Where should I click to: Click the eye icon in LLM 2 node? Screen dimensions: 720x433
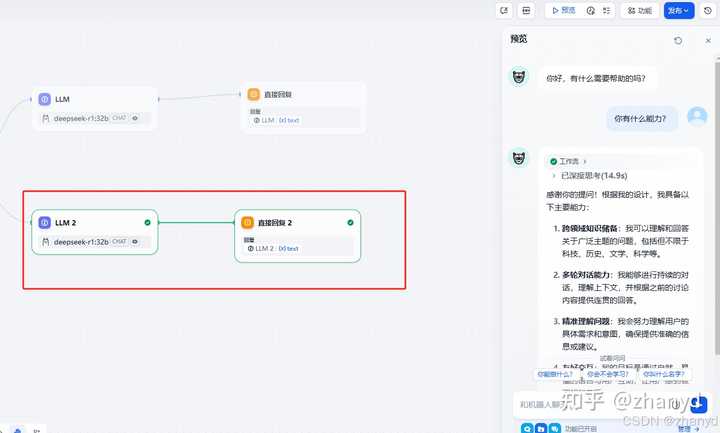click(135, 242)
